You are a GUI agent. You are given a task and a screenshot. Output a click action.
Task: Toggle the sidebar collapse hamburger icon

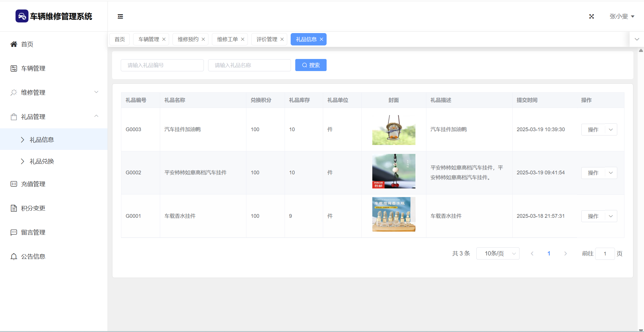click(x=120, y=16)
